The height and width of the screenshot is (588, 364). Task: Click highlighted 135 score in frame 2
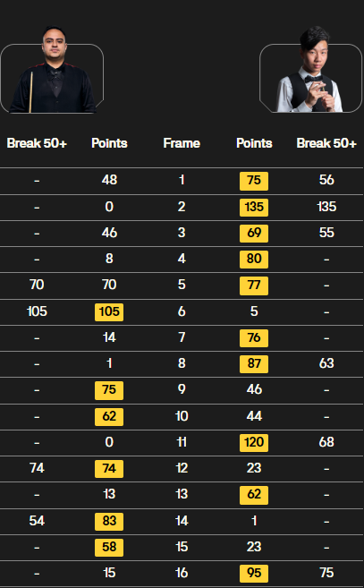coord(254,207)
